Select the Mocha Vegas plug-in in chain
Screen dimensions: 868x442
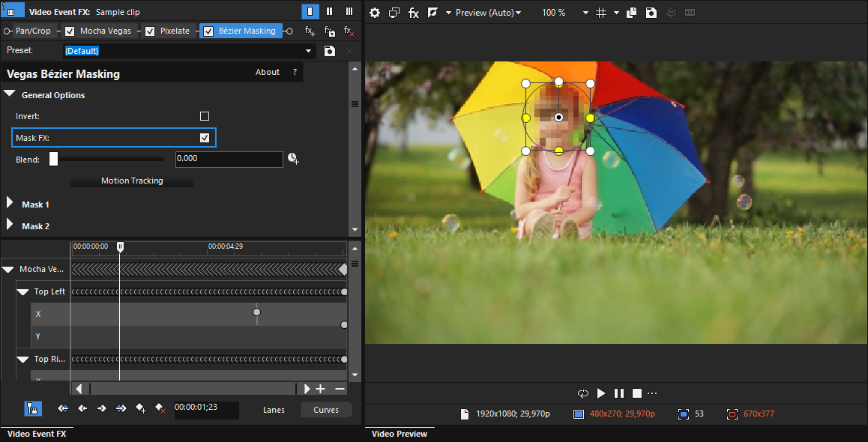(106, 31)
